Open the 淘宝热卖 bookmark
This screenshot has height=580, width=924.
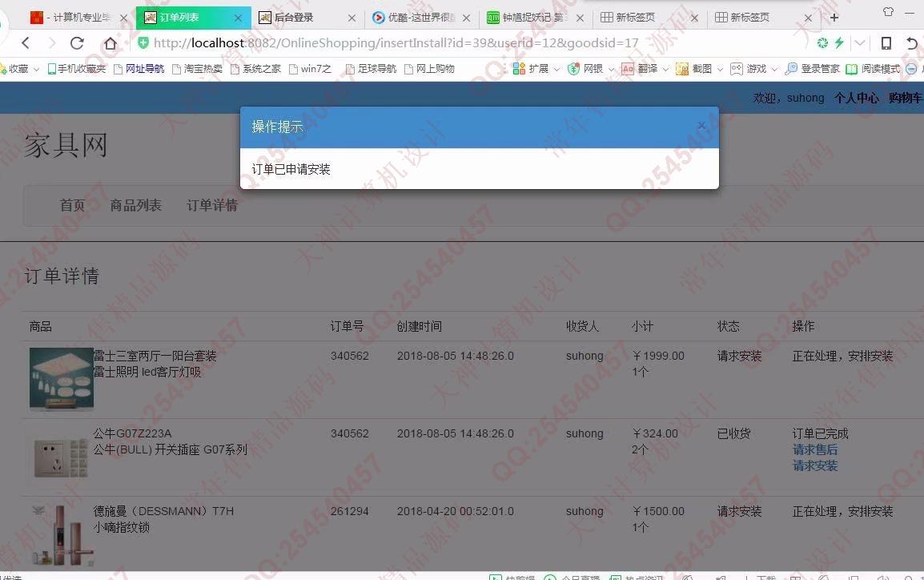(198, 69)
